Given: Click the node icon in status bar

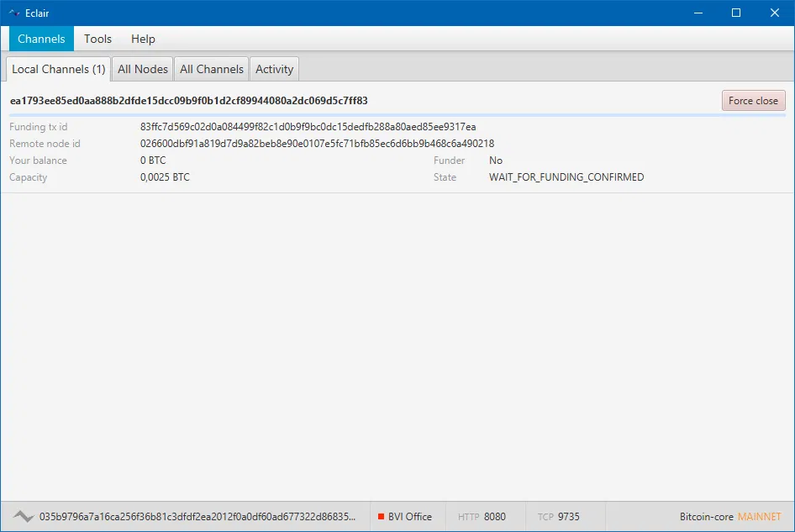Looking at the screenshot, I should tap(23, 517).
